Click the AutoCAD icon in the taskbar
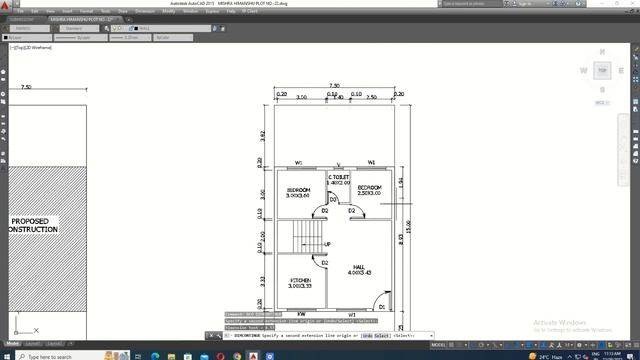 (253, 356)
